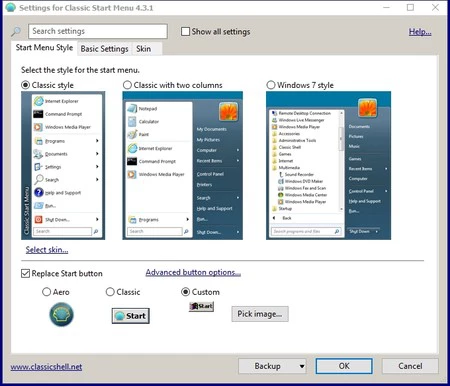
Task: Open the Select skin... link
Action: pyautogui.click(x=47, y=250)
